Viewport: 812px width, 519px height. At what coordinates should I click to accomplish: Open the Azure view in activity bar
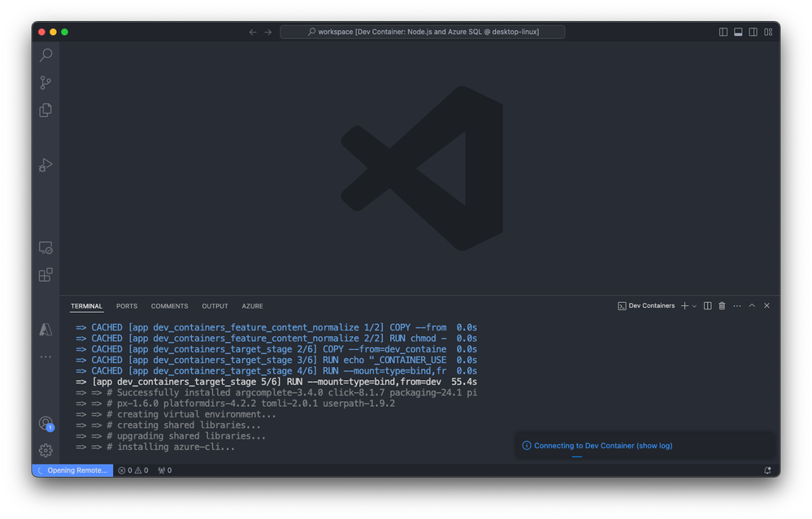tap(46, 330)
